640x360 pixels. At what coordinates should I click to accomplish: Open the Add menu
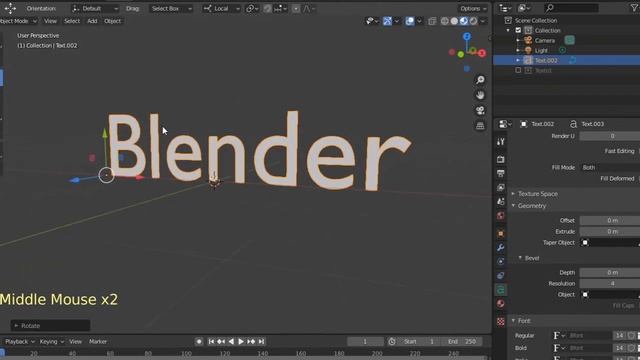tap(92, 21)
